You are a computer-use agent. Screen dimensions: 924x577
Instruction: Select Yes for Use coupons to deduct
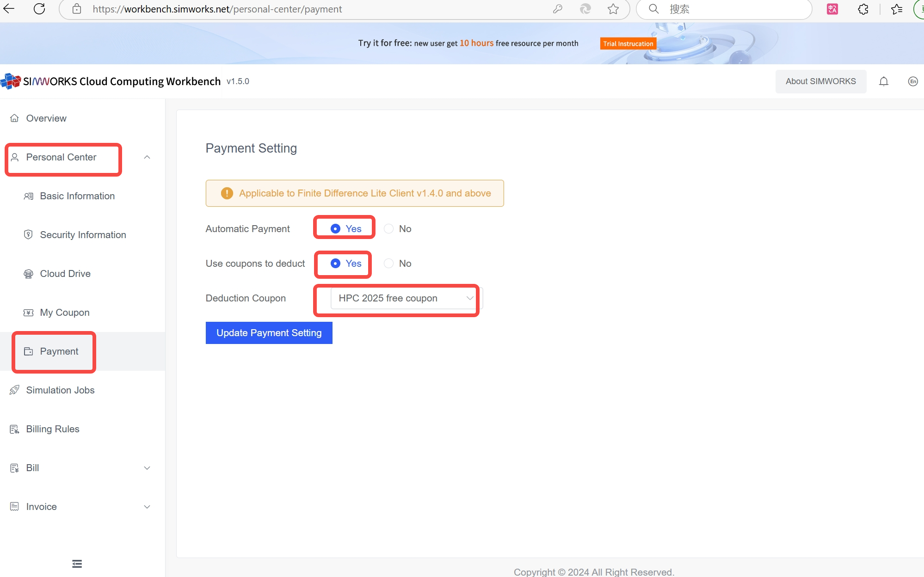coord(345,264)
